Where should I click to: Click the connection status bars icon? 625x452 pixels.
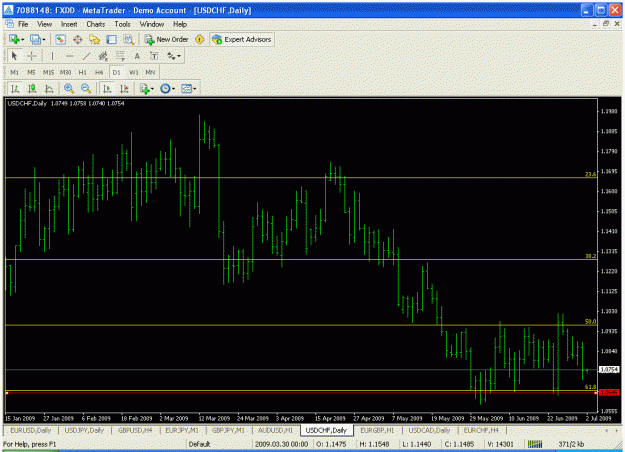pyautogui.click(x=535, y=444)
